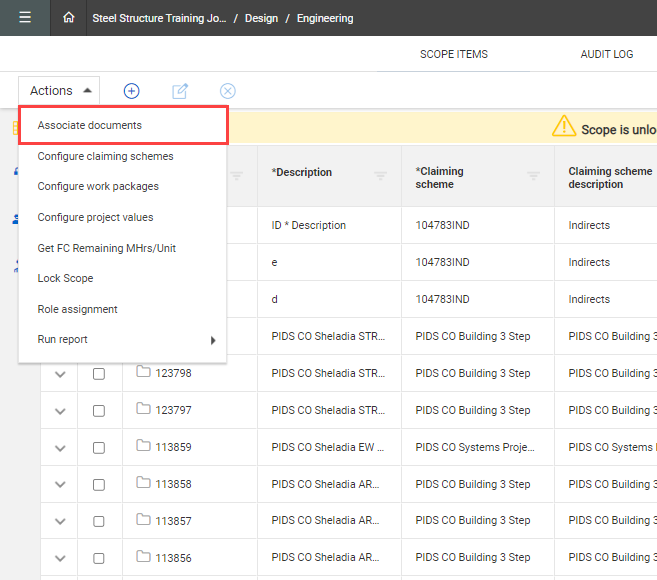This screenshot has height=580, width=657.
Task: Expand row 113857 using the chevron
Action: 59,521
